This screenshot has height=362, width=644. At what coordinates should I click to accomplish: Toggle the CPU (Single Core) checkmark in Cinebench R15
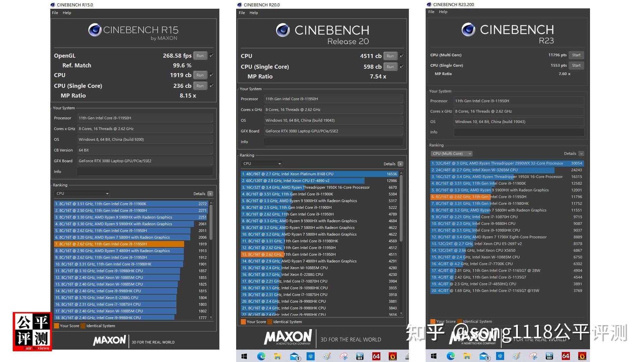211,86
